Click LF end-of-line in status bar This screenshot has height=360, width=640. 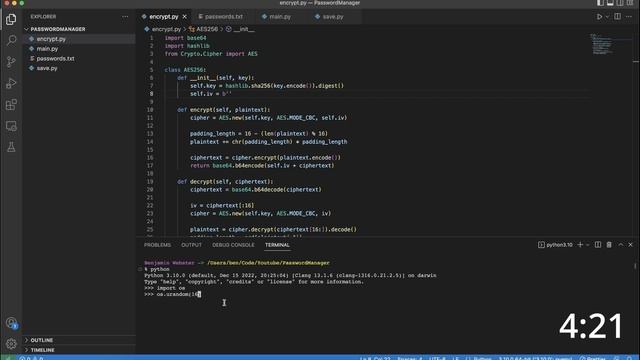coord(456,358)
